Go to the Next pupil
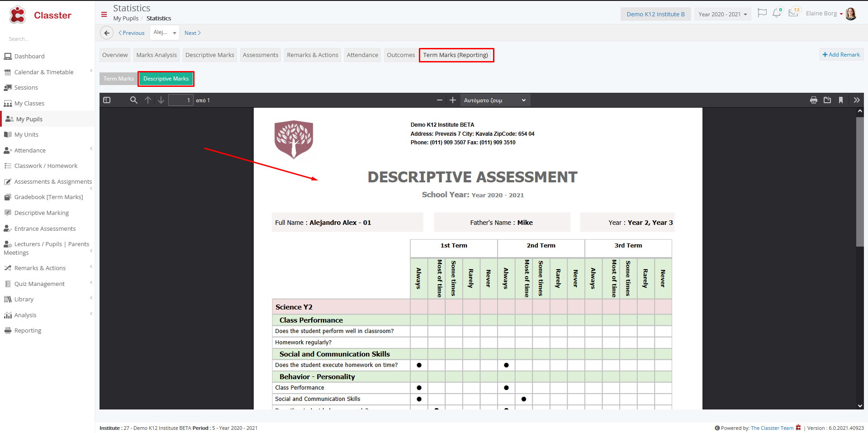 click(193, 33)
